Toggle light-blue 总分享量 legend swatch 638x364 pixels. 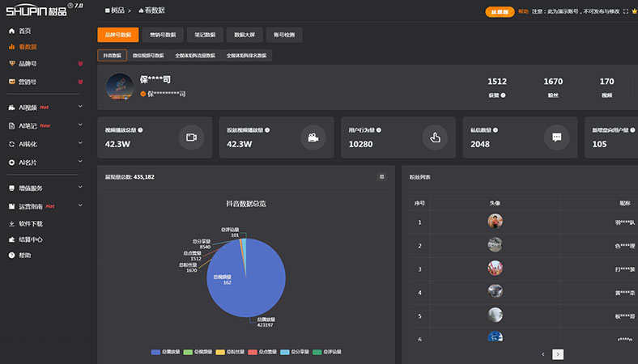pos(285,352)
